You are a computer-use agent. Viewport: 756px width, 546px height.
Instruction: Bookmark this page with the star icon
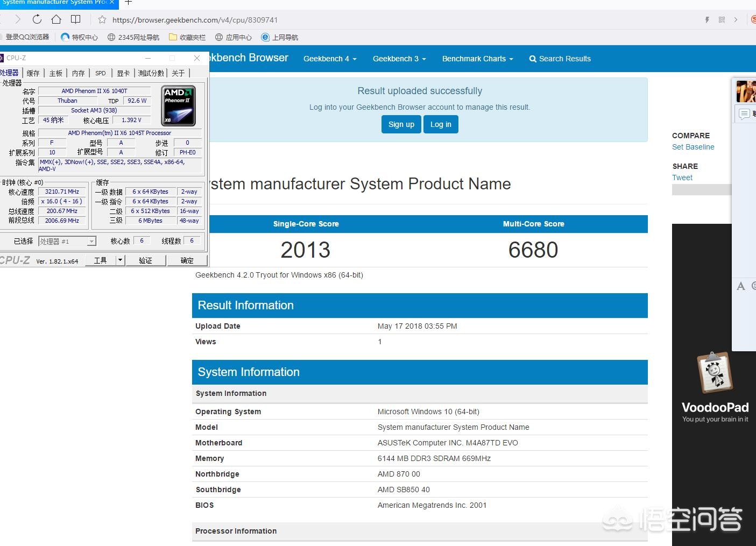click(x=102, y=19)
